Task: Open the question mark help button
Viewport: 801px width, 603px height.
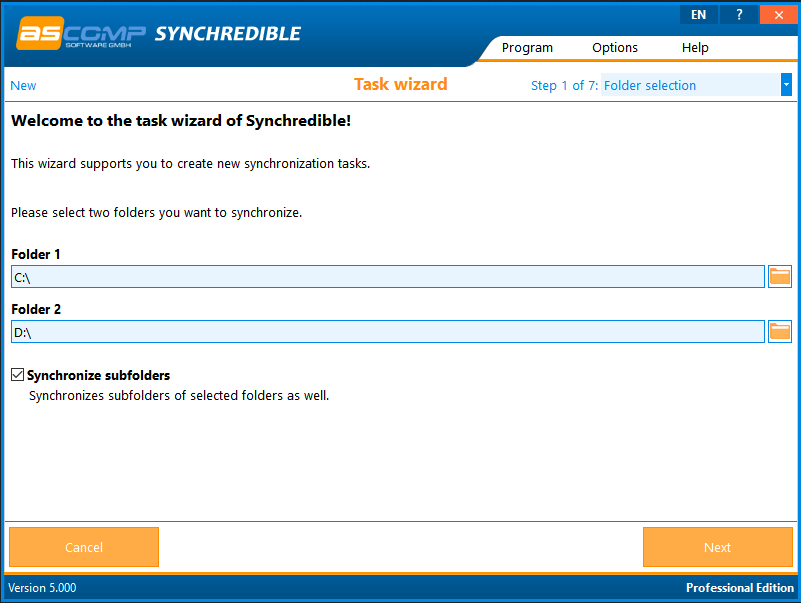Action: [739, 14]
